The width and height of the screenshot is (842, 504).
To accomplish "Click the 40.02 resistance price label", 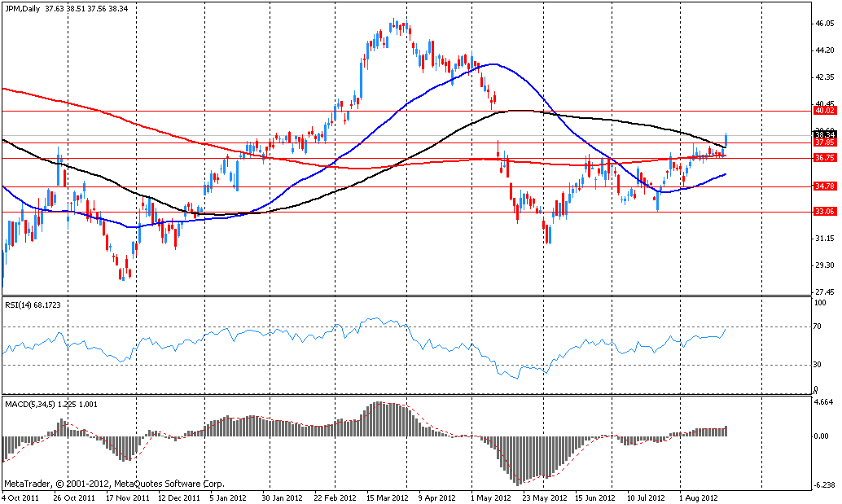I will click(825, 110).
